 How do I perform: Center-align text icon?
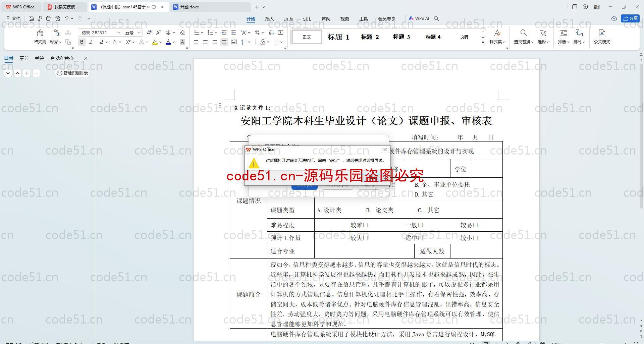coord(205,42)
